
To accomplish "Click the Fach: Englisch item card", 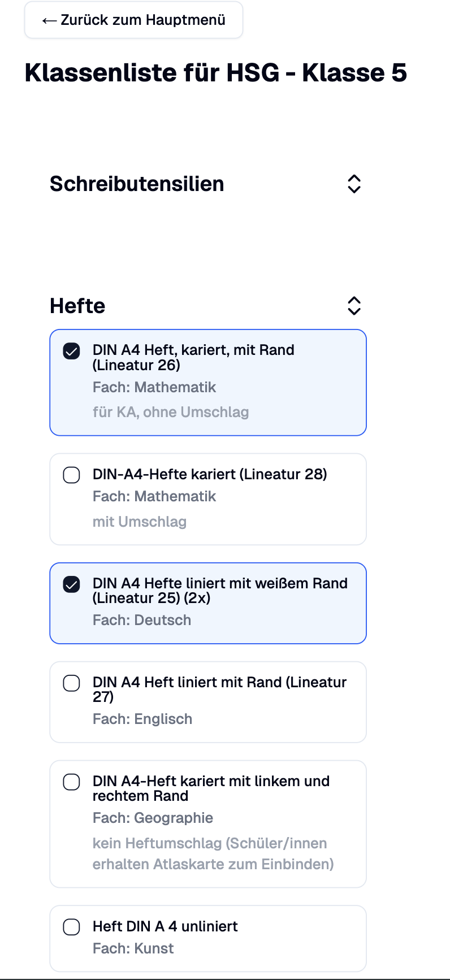I will (x=208, y=702).
